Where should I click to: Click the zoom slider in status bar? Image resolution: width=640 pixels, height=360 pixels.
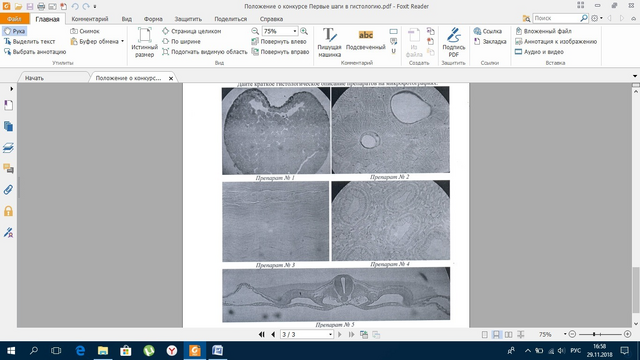[600, 334]
